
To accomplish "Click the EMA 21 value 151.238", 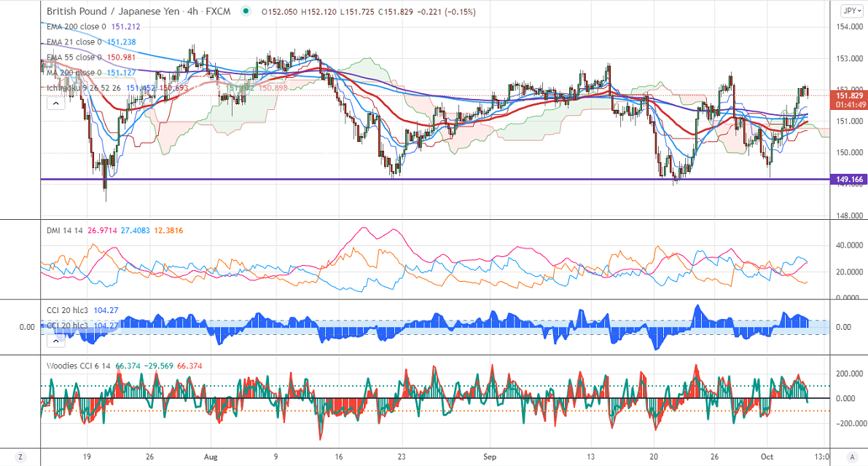I will click(121, 42).
